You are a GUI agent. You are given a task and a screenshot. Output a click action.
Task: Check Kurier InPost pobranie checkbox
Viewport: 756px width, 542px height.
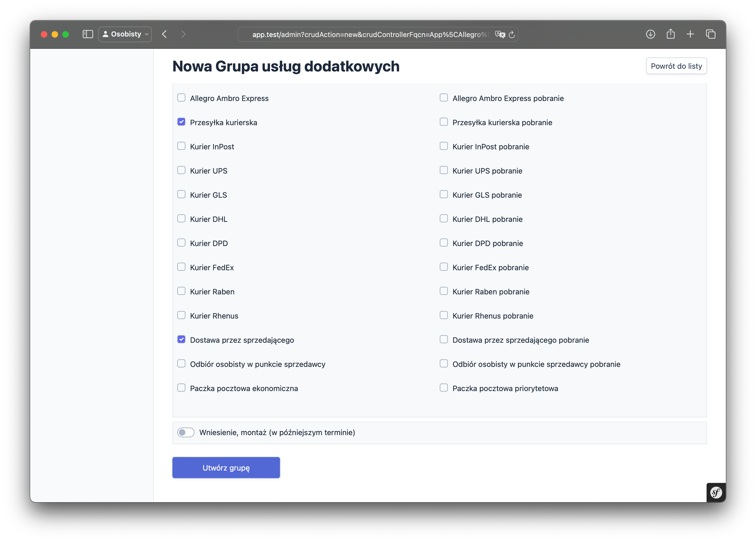pyautogui.click(x=444, y=146)
